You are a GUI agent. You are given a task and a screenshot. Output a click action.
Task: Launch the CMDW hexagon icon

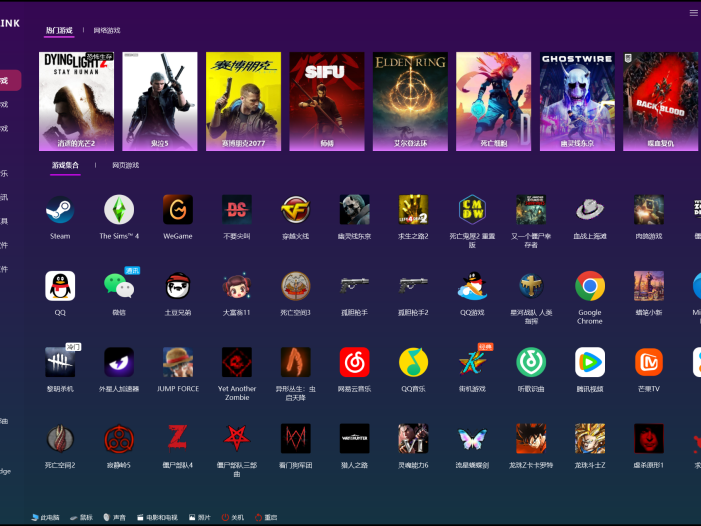[472, 209]
